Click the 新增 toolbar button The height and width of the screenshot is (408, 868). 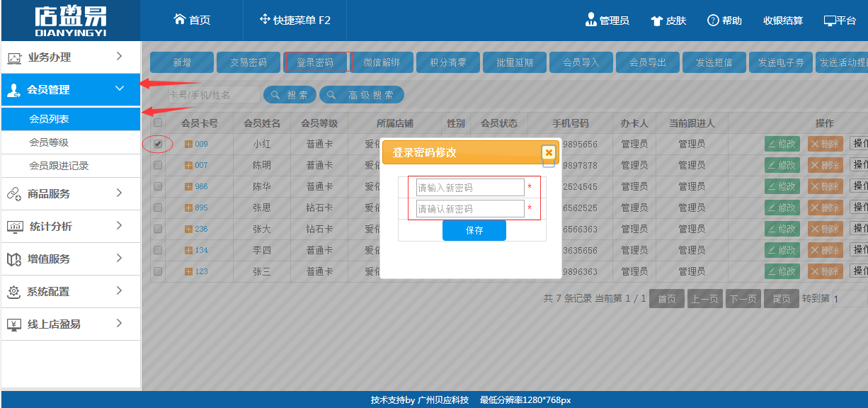tap(181, 62)
